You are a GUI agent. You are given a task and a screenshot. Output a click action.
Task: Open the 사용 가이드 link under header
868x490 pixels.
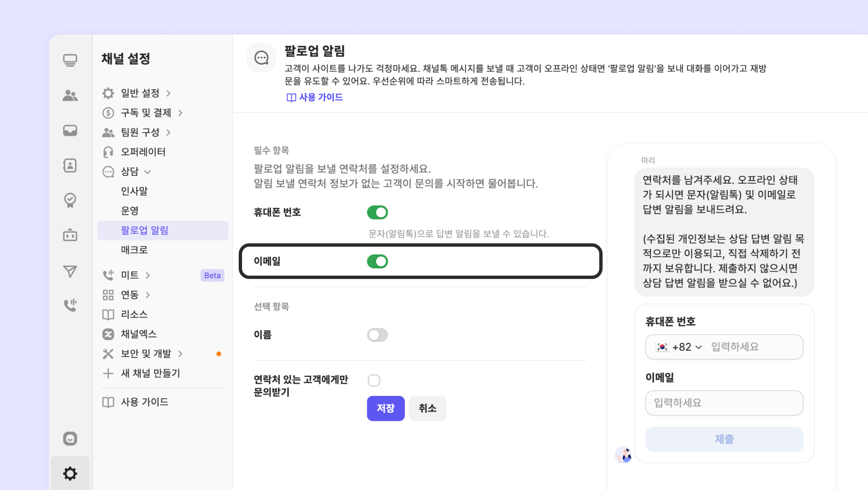click(x=315, y=97)
